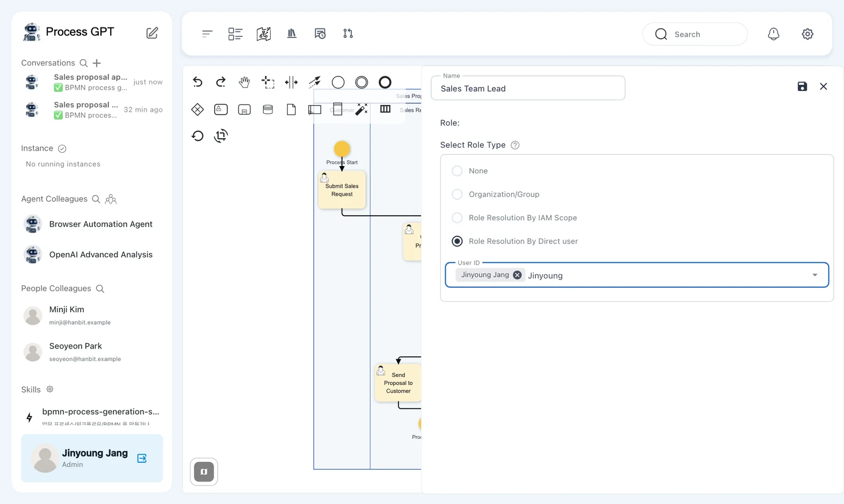Open the bpmn-process-generation skill
Screen dimensions: 844x504
(x=92, y=416)
